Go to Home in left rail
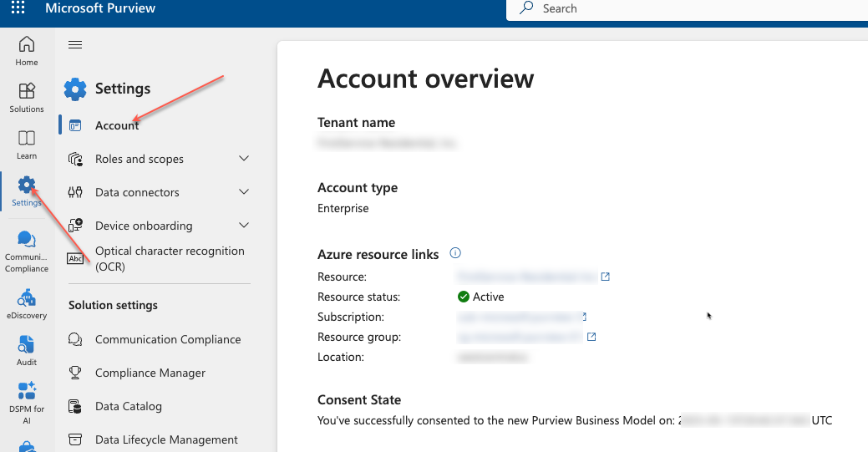 pyautogui.click(x=27, y=51)
